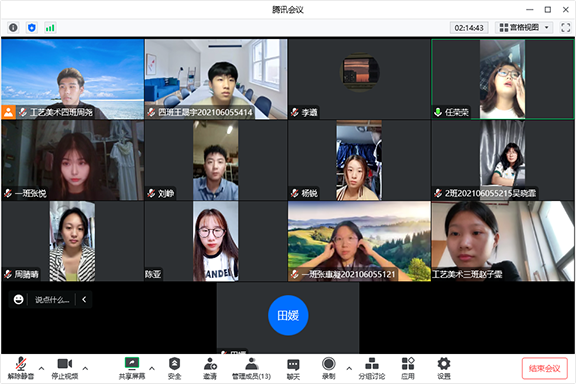The image size is (576, 384).
Task: Open the Settings gear icon
Action: pos(444,369)
